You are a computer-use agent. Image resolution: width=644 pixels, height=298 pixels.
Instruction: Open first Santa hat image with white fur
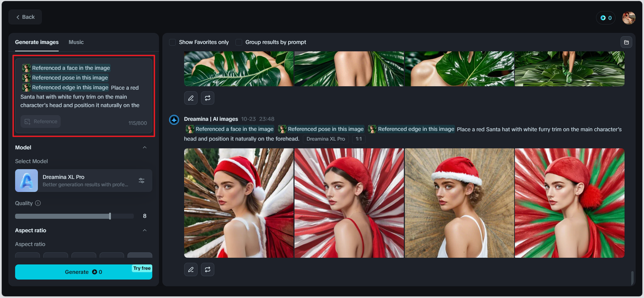point(238,203)
